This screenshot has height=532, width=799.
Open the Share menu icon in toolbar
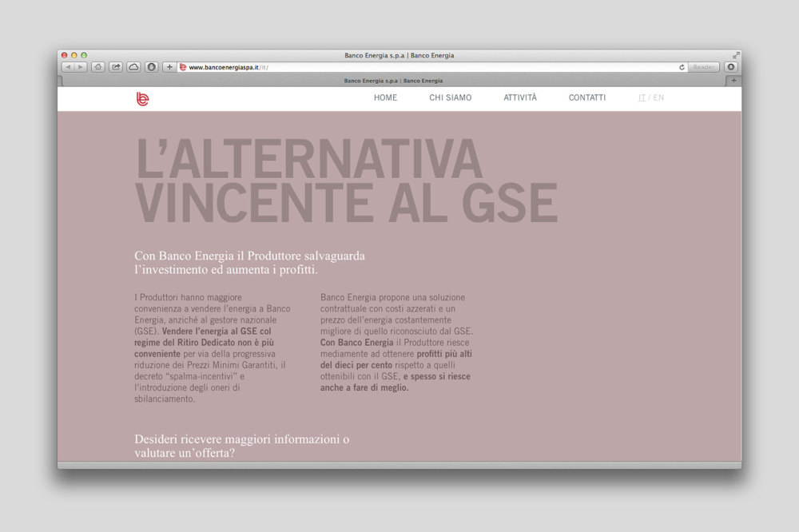(116, 67)
